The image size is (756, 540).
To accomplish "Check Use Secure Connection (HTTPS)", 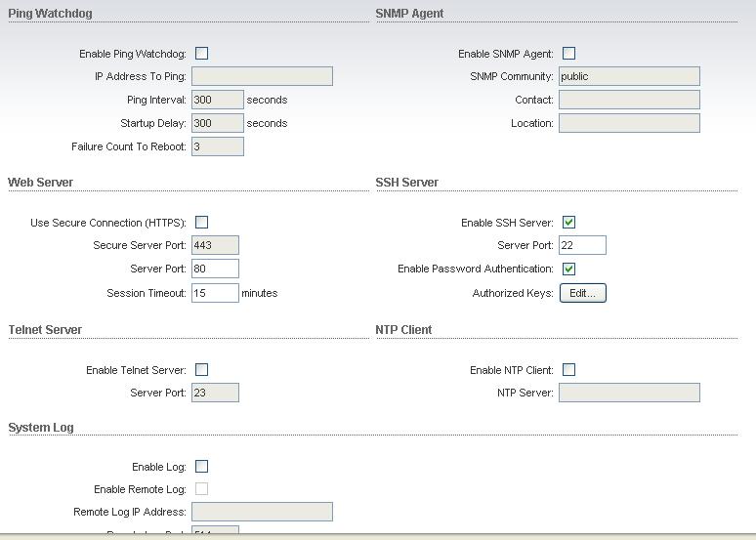I will 201,223.
